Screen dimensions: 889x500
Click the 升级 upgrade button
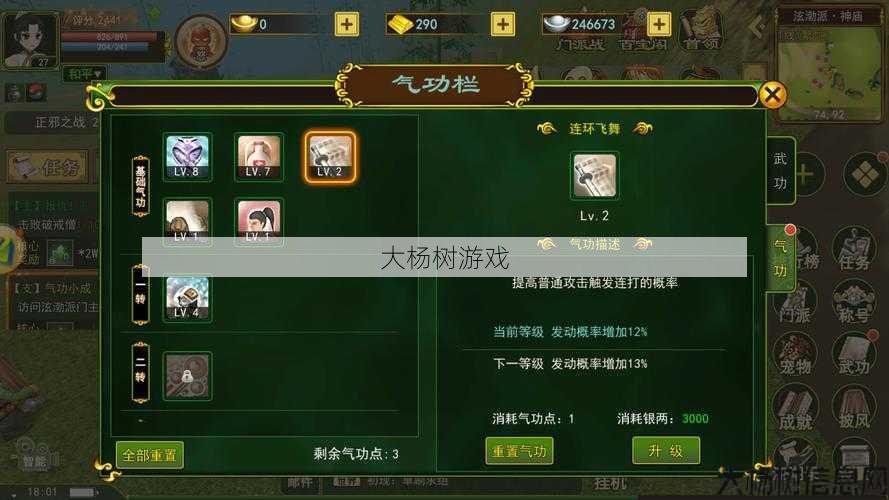point(666,451)
